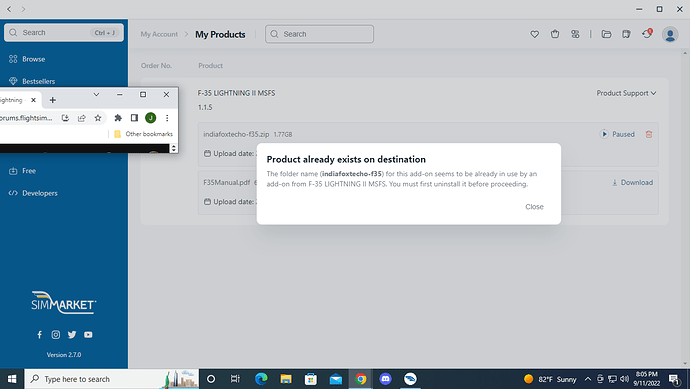Close the Product already exists dialog
The height and width of the screenshot is (389, 690).
click(534, 207)
